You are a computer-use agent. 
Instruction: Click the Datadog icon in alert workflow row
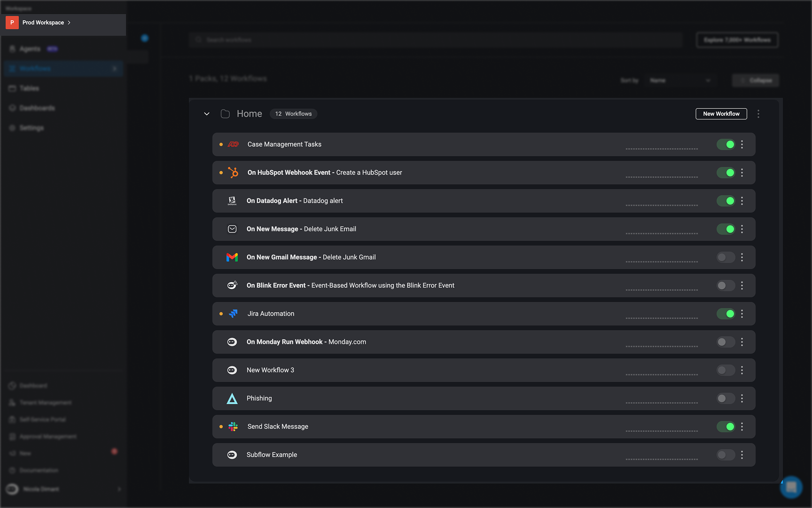(x=232, y=201)
